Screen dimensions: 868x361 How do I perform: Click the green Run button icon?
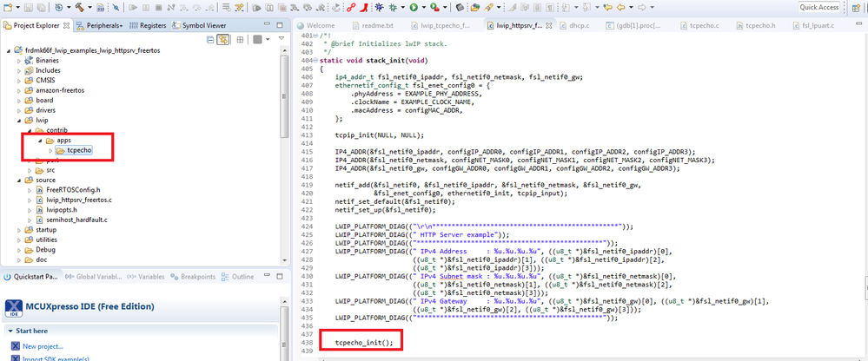click(414, 7)
